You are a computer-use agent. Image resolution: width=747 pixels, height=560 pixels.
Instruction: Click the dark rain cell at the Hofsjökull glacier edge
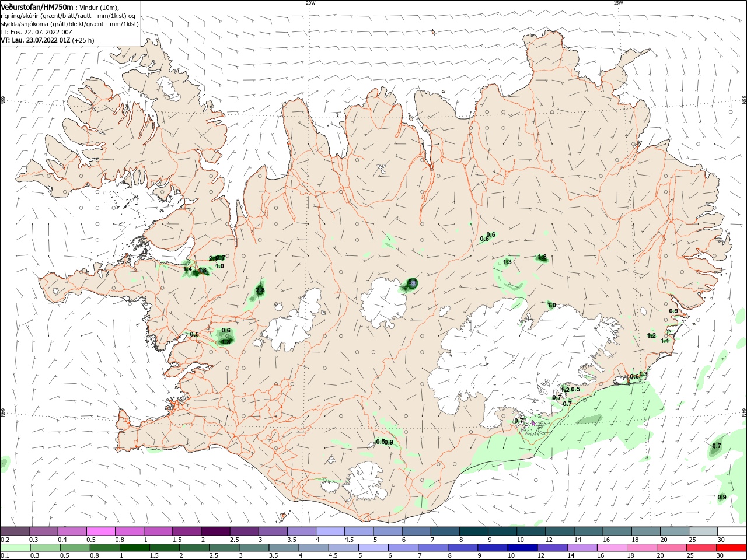413,283
